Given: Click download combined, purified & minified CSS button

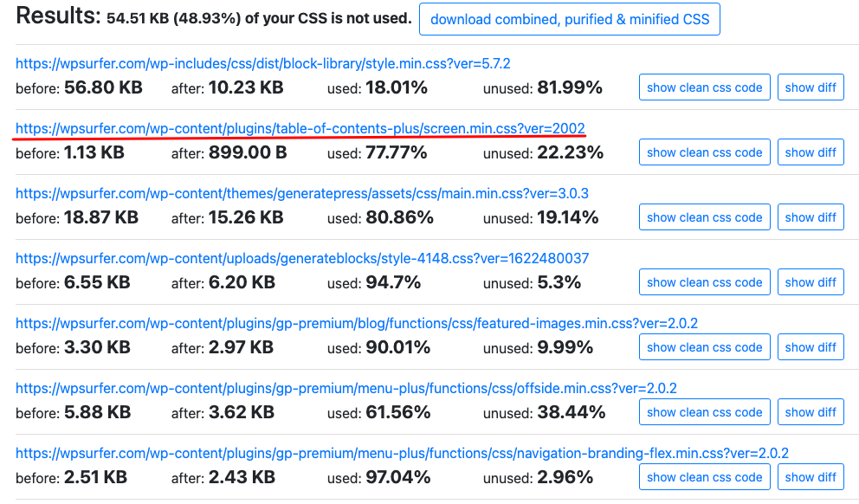Looking at the screenshot, I should [x=569, y=19].
